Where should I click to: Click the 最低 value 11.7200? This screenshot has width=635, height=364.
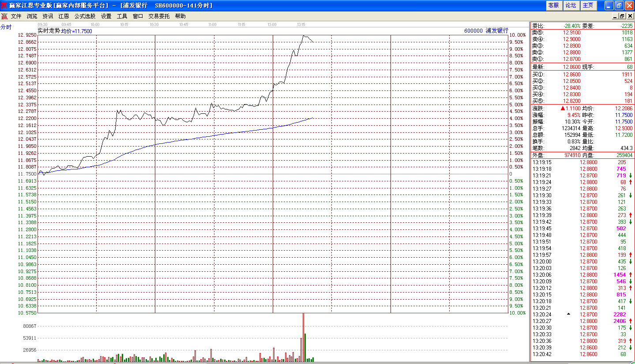click(624, 135)
